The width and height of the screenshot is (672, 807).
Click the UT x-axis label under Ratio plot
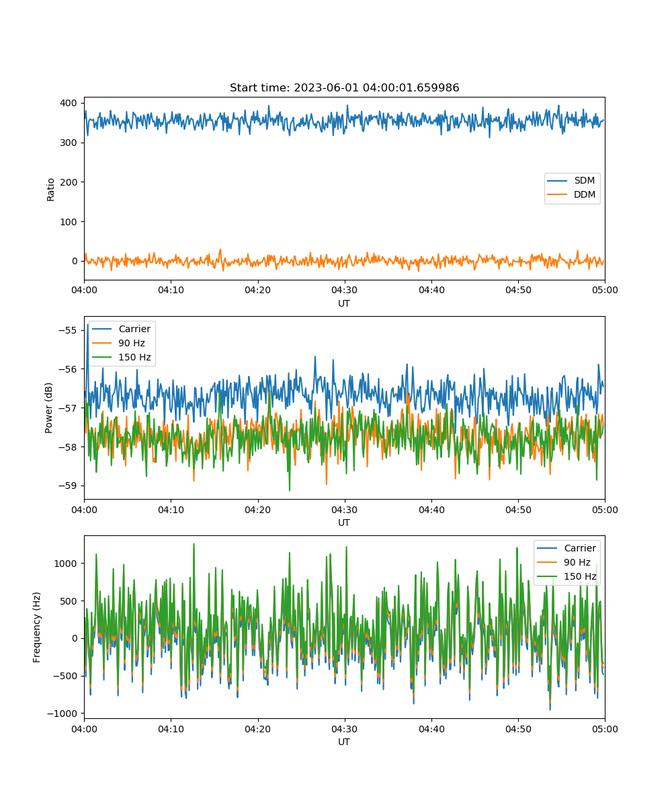(344, 303)
